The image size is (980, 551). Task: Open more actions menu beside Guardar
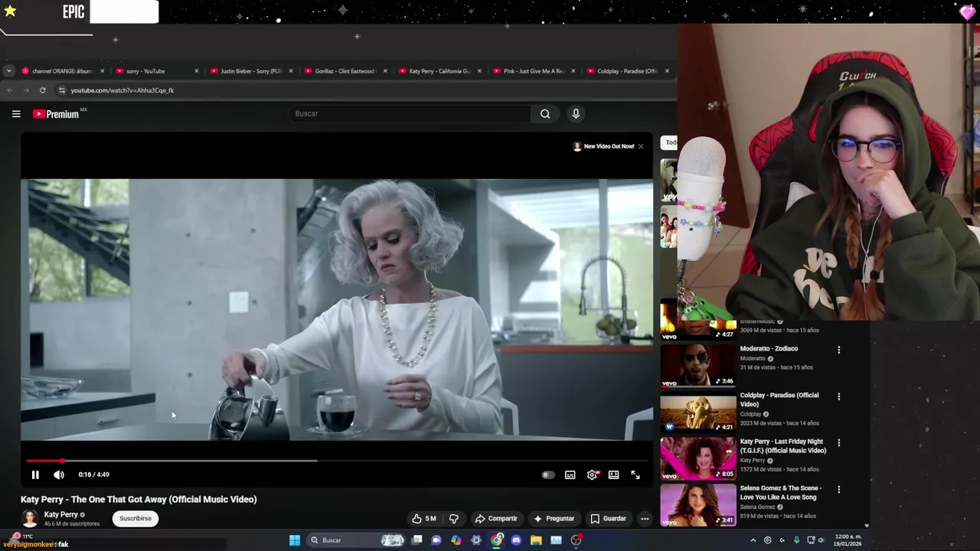645,519
